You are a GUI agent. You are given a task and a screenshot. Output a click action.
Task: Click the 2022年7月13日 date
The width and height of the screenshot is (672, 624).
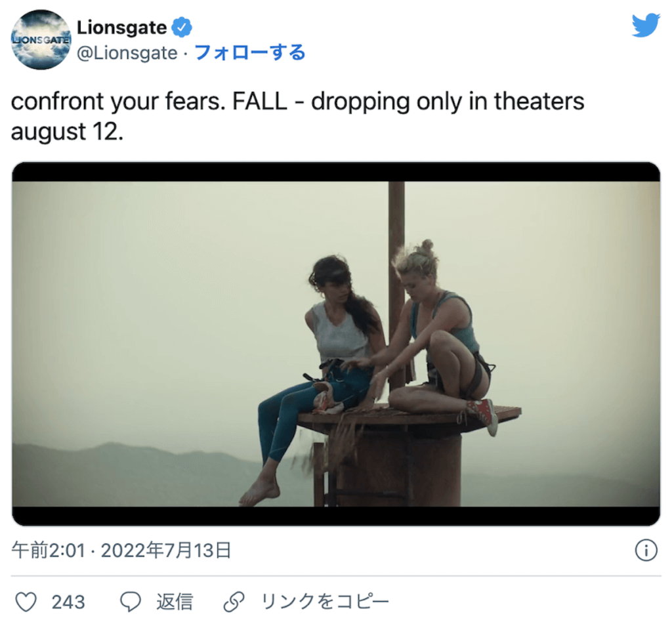166,551
